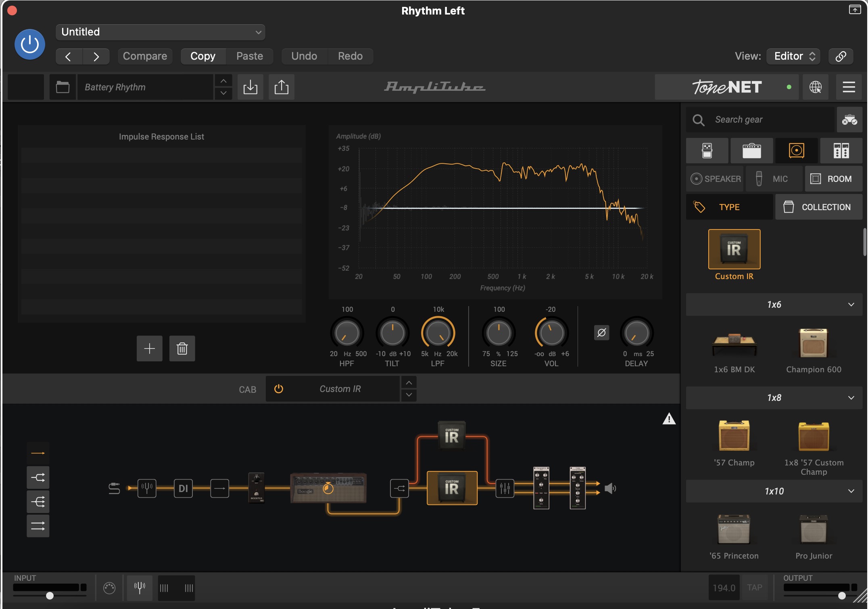
Task: Select the stomp pedal gear category
Action: (707, 150)
